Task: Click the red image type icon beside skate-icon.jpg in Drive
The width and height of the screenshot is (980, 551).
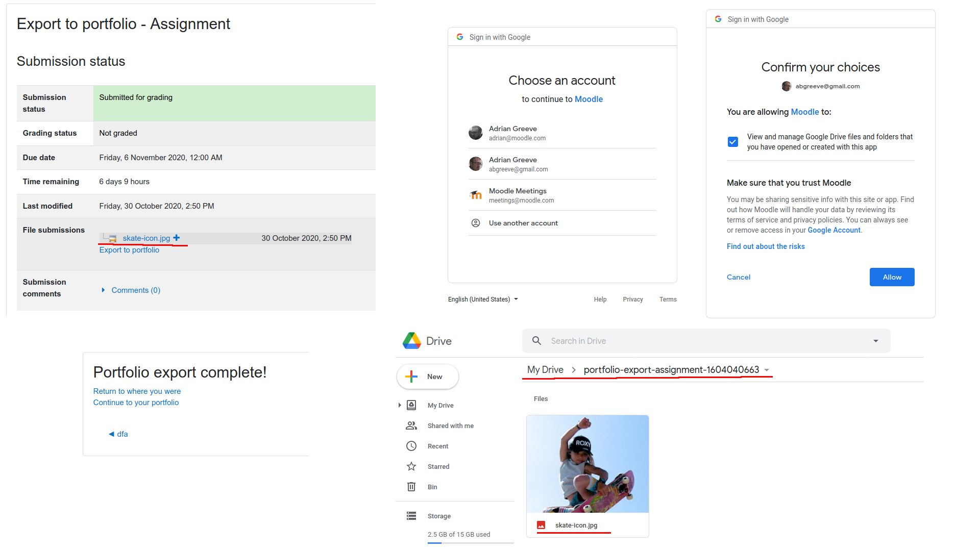Action: tap(541, 525)
